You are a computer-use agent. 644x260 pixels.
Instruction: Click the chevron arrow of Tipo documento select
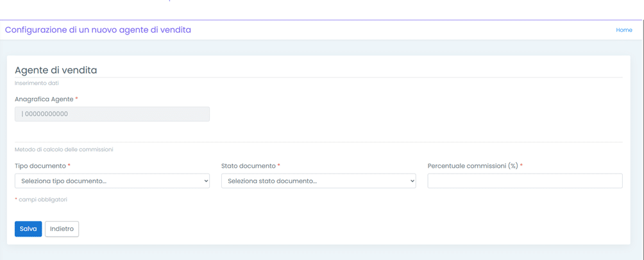(206, 181)
